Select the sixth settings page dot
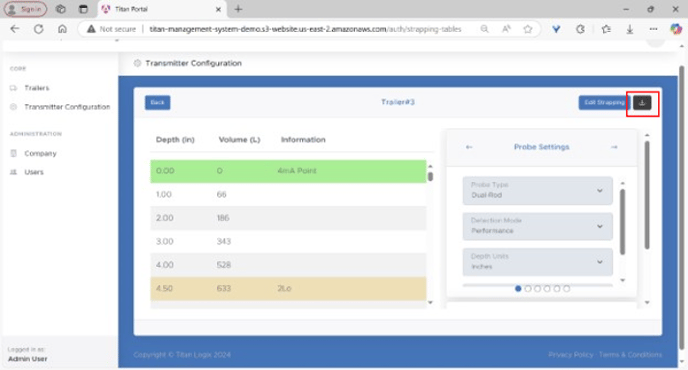The image size is (688, 370). pos(566,289)
